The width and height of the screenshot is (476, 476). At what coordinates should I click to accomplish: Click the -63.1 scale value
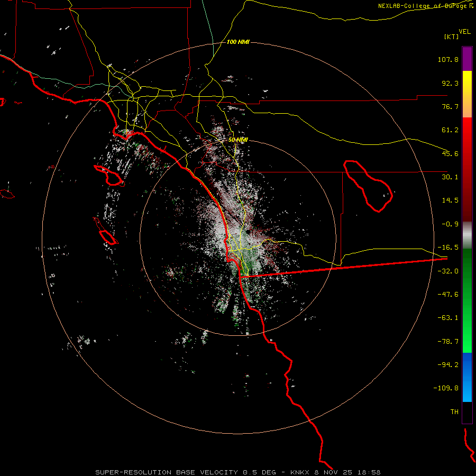pyautogui.click(x=448, y=318)
